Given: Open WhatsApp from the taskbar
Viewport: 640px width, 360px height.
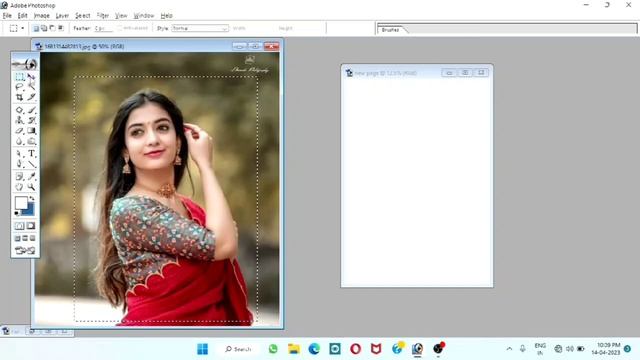Looking at the screenshot, I should 273,349.
